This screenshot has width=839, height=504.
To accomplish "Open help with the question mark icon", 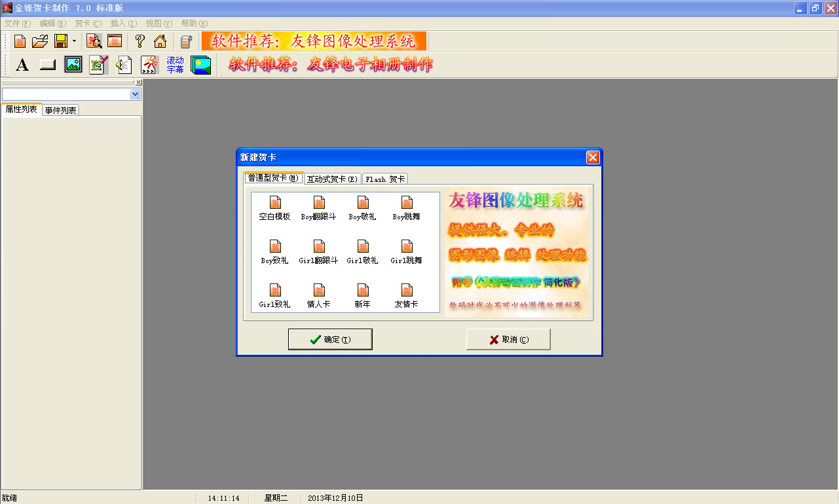I will [x=140, y=41].
